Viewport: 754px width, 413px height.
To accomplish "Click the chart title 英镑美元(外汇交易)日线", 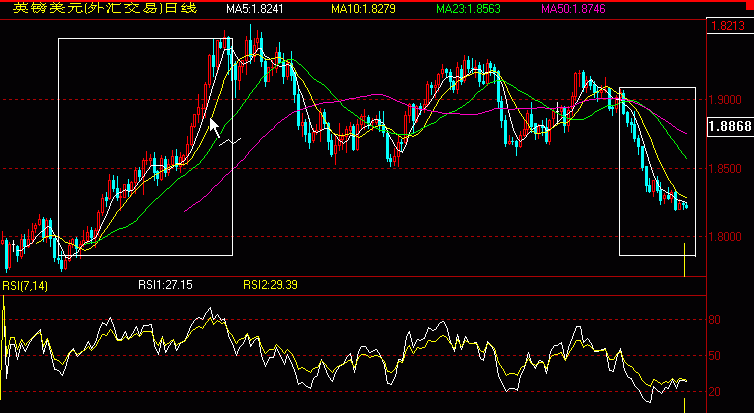I will [105, 8].
